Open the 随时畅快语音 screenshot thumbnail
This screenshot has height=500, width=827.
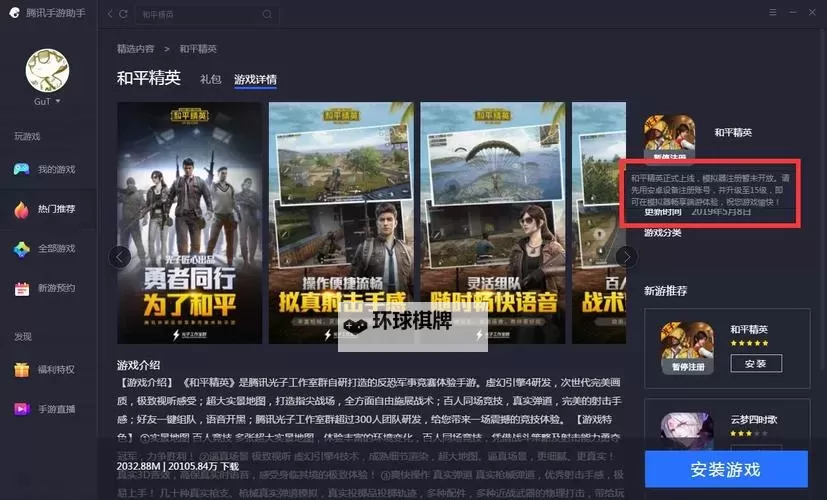coord(493,223)
